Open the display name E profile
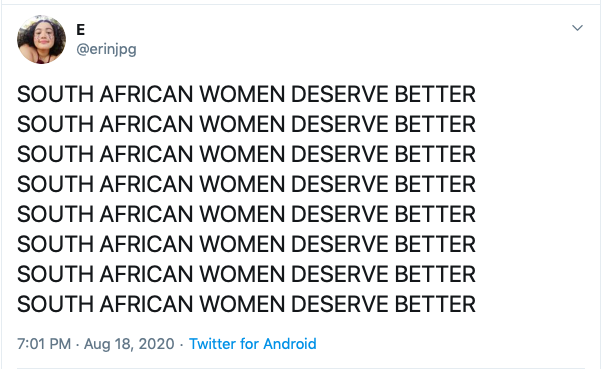Viewport: 603px width, 369px height. pyautogui.click(x=80, y=30)
